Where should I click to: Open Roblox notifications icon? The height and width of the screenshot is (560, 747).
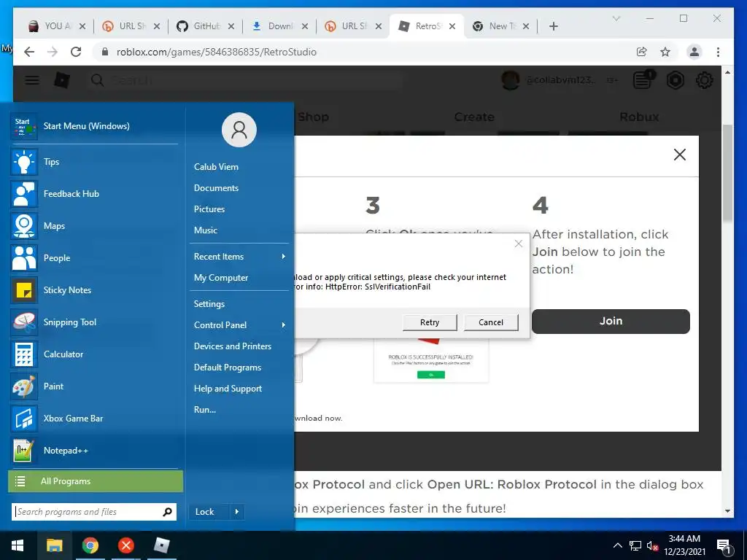tap(643, 79)
